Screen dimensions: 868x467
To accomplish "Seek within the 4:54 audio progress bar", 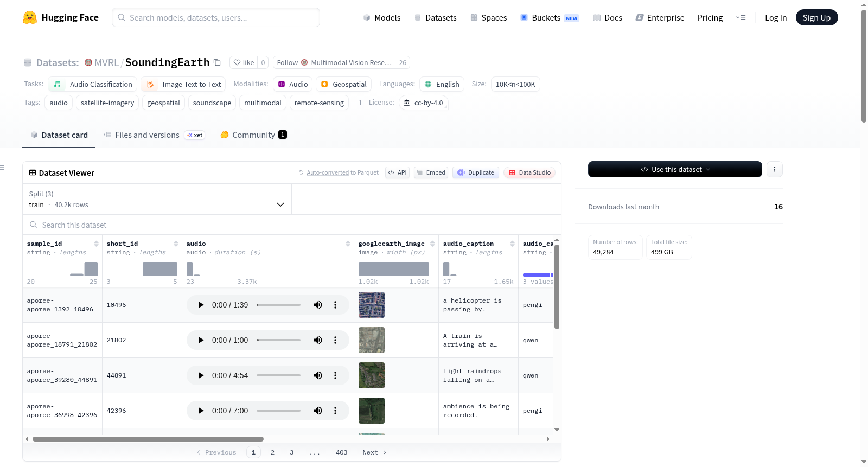I will [x=278, y=375].
